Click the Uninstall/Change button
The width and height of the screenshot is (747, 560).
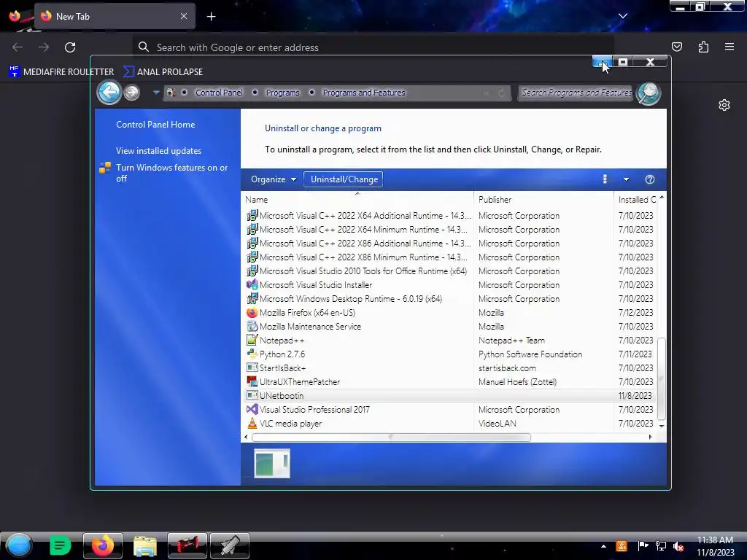344,179
